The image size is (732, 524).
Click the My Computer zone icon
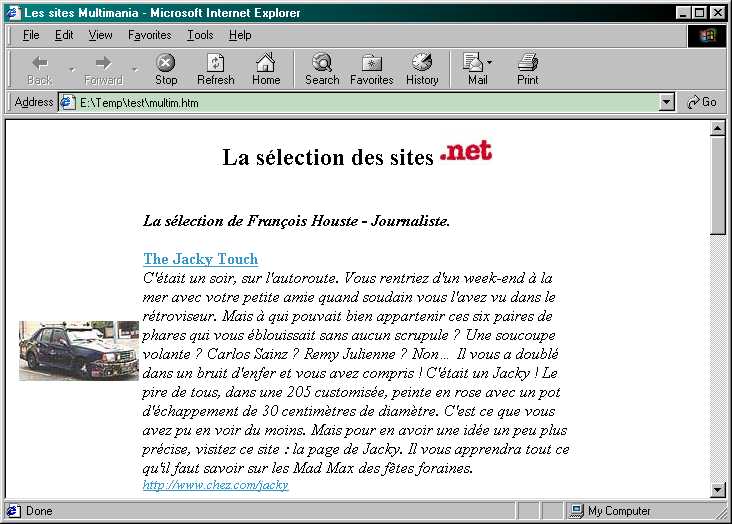(x=576, y=511)
